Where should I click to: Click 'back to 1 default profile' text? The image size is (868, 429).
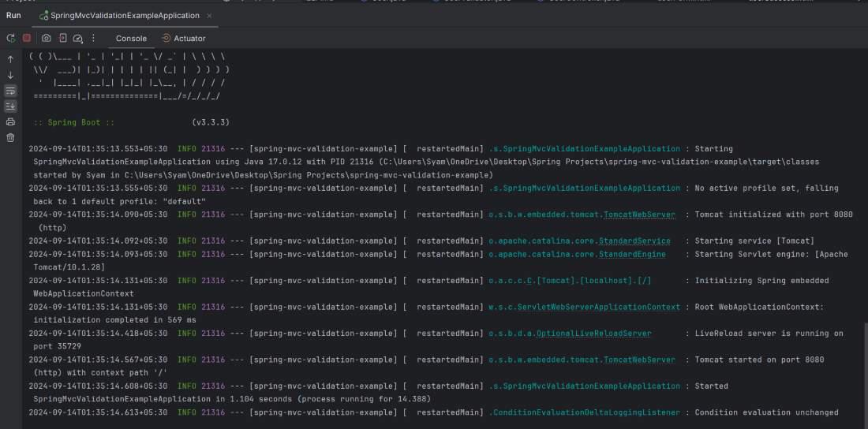120,202
